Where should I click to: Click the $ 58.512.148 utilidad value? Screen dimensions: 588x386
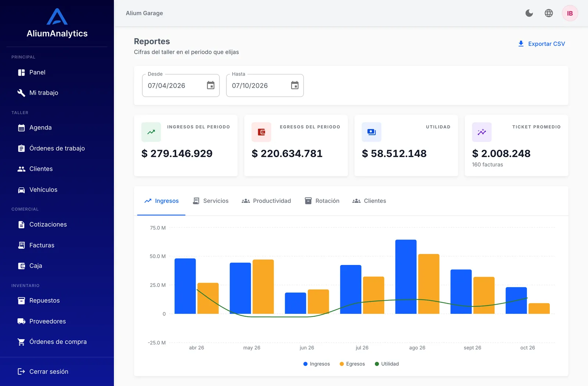[x=394, y=153]
